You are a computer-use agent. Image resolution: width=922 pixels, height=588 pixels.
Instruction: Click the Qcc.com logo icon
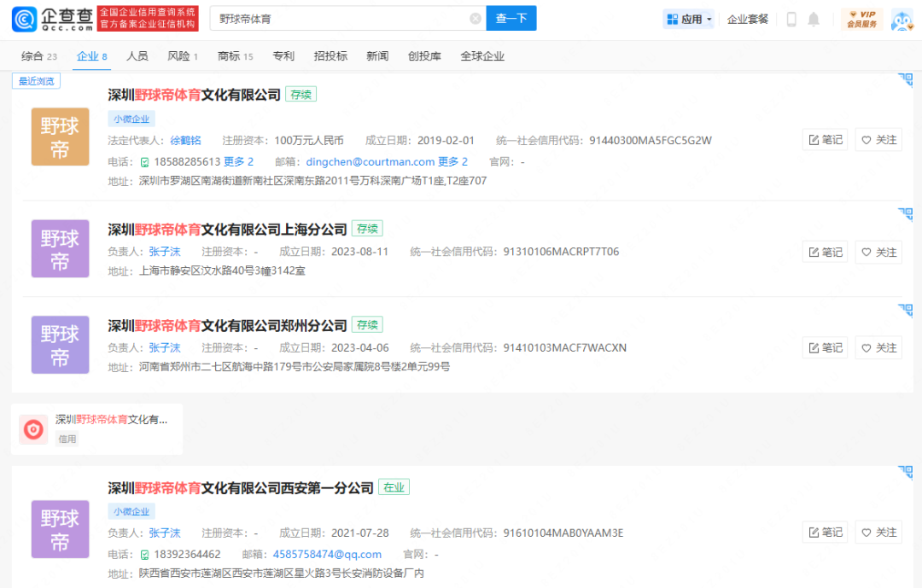(24, 19)
